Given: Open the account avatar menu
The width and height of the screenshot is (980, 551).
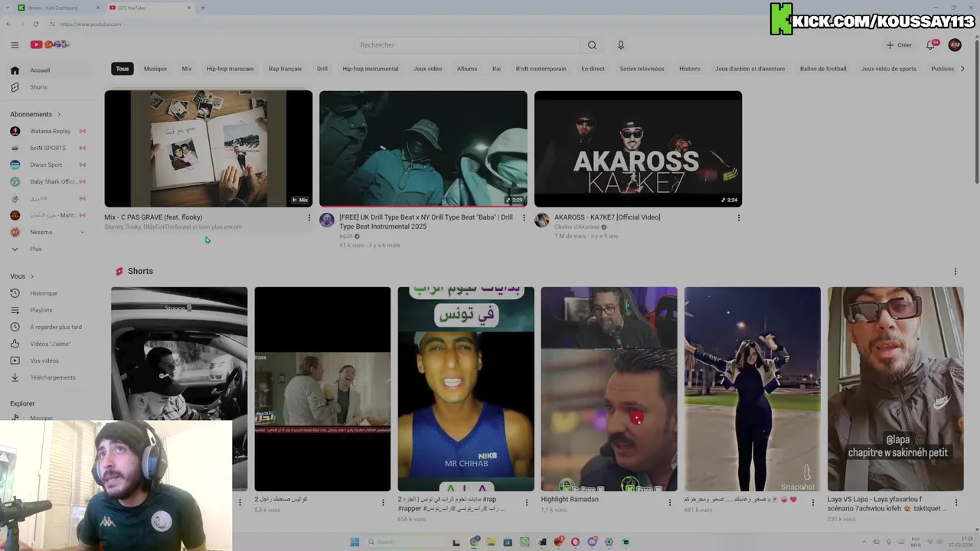Looking at the screenshot, I should (x=955, y=45).
